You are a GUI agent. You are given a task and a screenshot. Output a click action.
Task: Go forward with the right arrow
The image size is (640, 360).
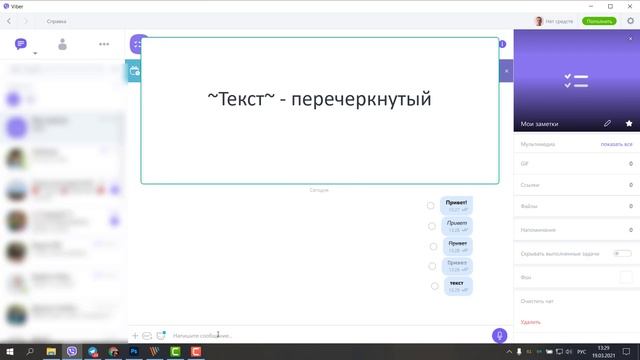pyautogui.click(x=26, y=21)
